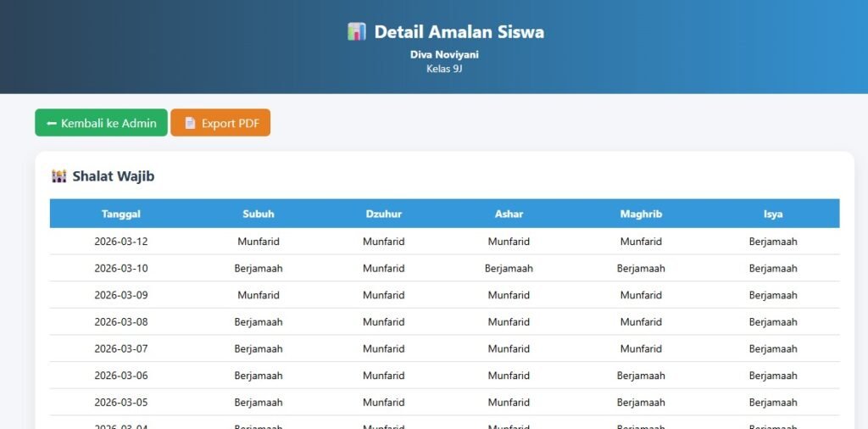Image resolution: width=868 pixels, height=429 pixels.
Task: Select the Maghrib Berjamaah cell for 2026-03-06
Action: (641, 376)
